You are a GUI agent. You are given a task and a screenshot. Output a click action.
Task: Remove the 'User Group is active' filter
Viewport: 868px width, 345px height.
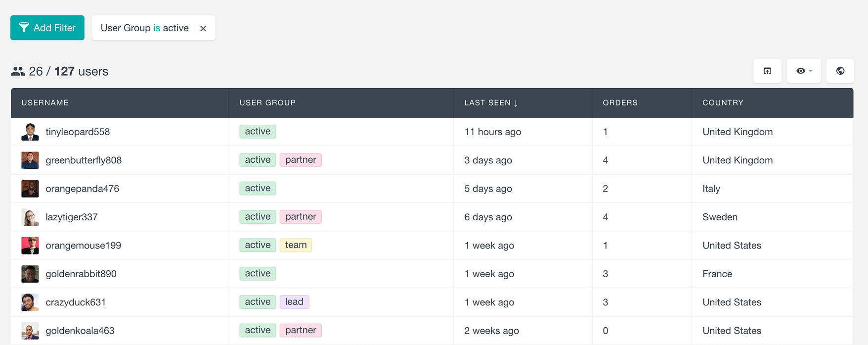[203, 28]
